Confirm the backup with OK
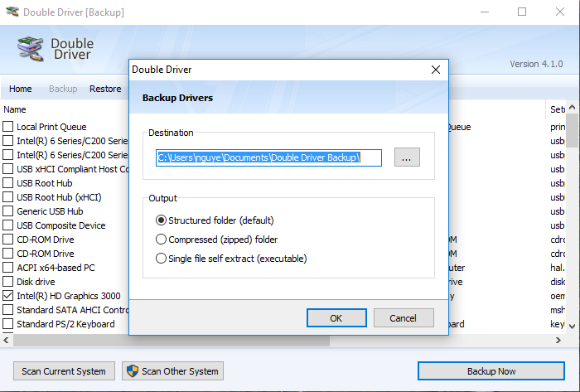Screen dimensions: 580x392 (x=336, y=318)
